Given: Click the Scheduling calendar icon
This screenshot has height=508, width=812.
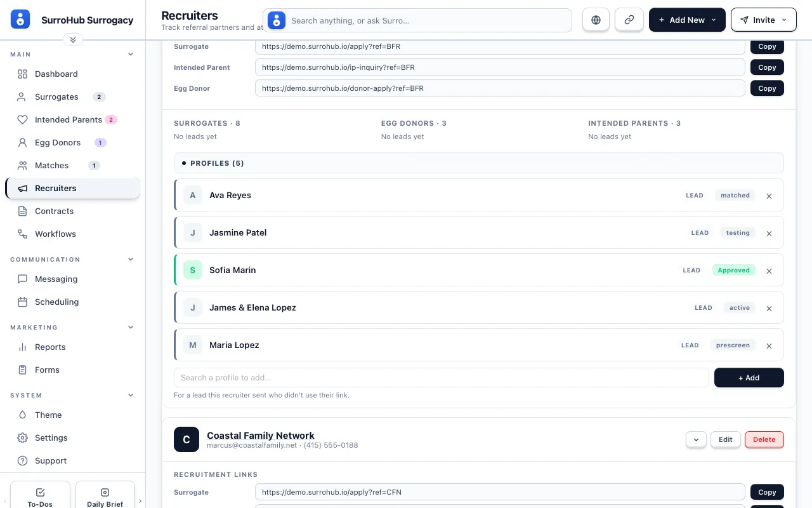Looking at the screenshot, I should [x=22, y=302].
